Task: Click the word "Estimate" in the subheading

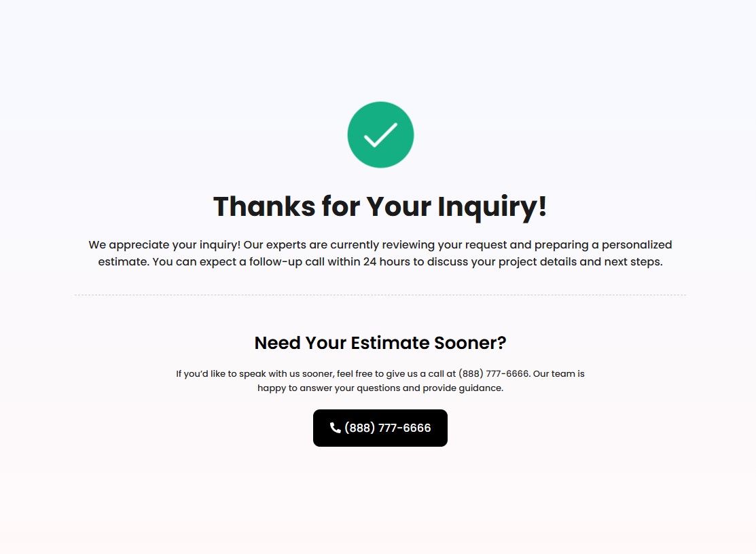Action: (390, 343)
